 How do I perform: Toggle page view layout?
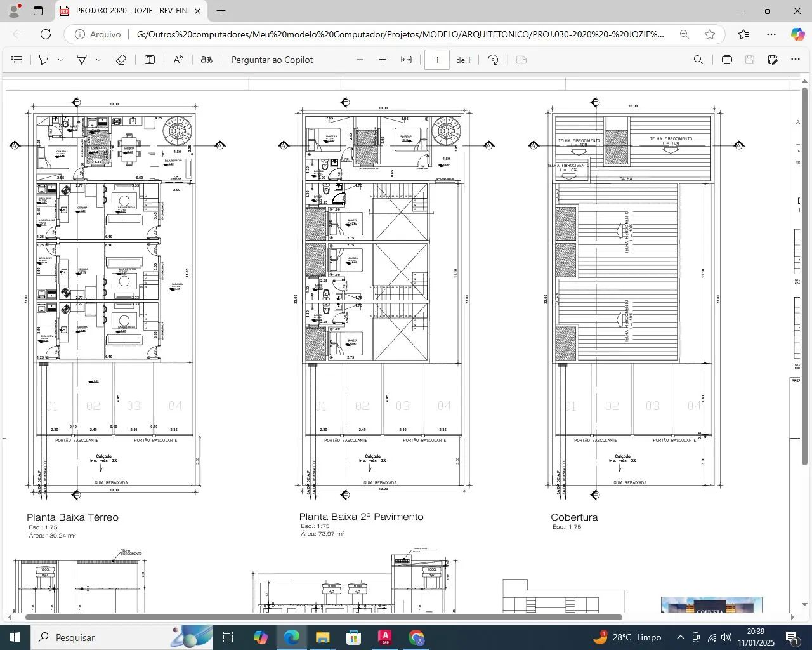click(521, 60)
